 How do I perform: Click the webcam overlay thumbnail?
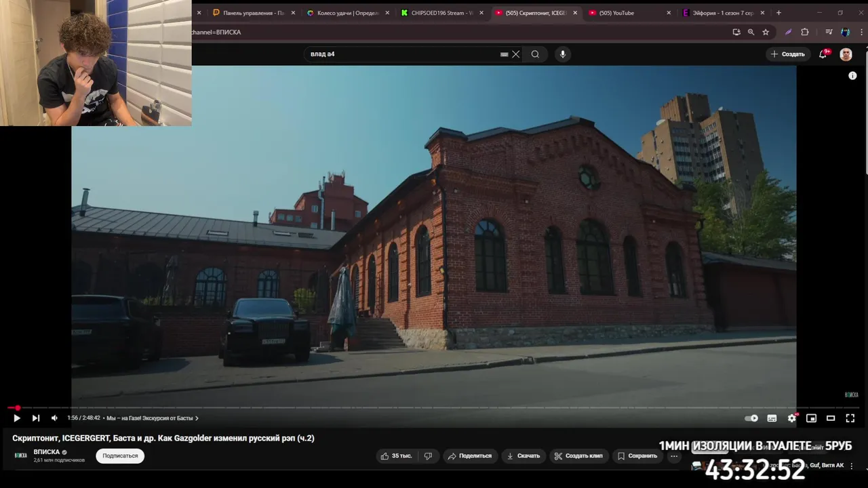tap(96, 63)
